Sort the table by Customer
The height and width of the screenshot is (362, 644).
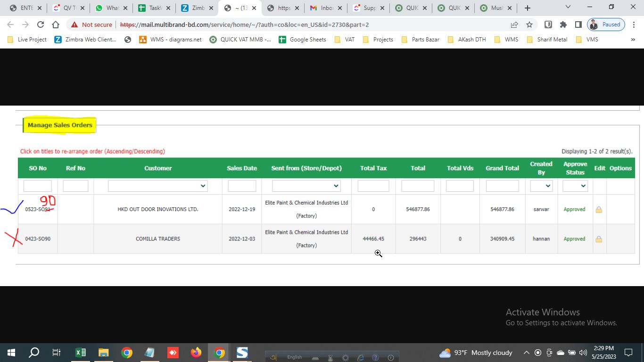[x=158, y=168]
